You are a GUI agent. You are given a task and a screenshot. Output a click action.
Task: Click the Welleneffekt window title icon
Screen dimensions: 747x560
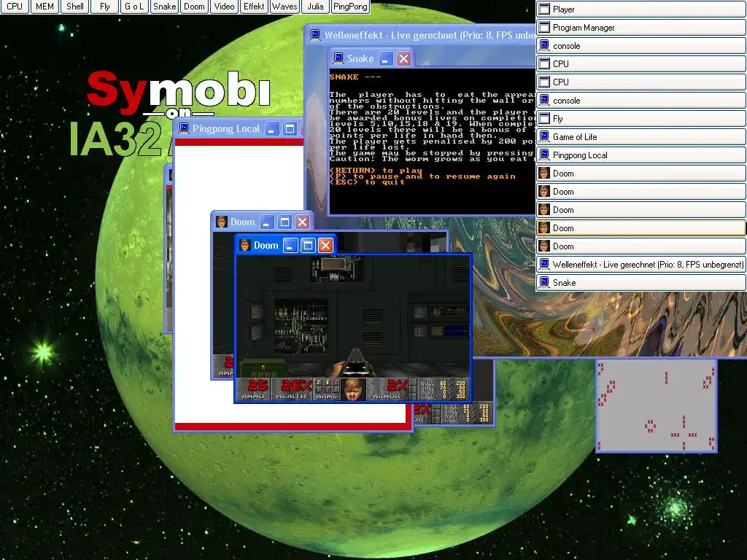point(315,35)
